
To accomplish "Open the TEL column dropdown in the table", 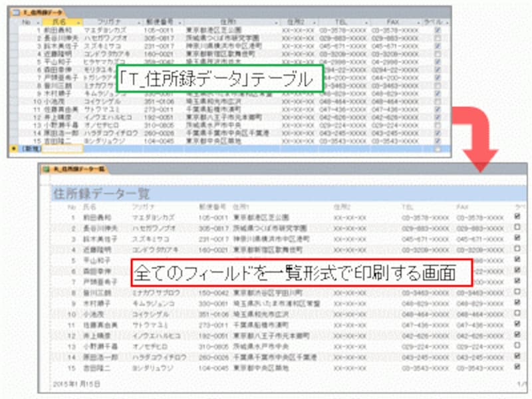I will [x=366, y=23].
